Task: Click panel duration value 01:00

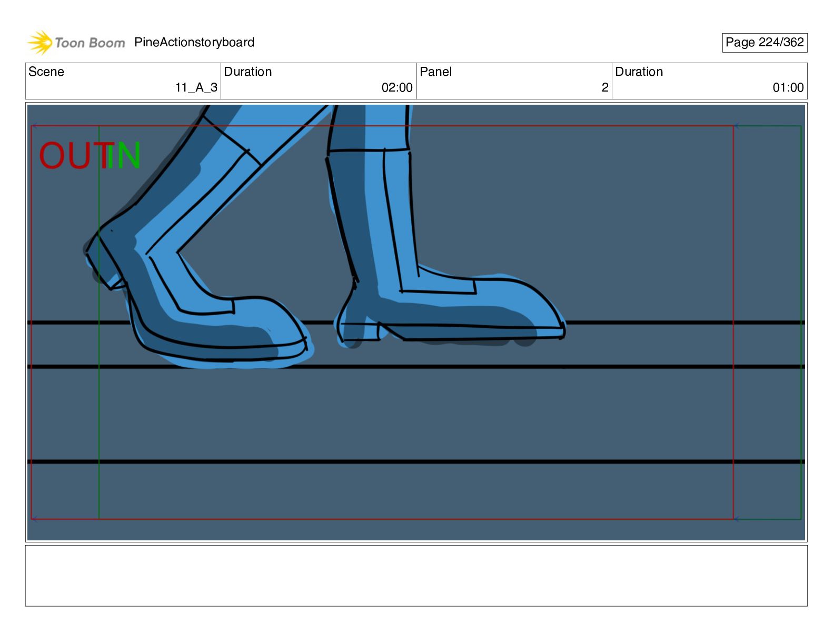Action: pyautogui.click(x=788, y=87)
